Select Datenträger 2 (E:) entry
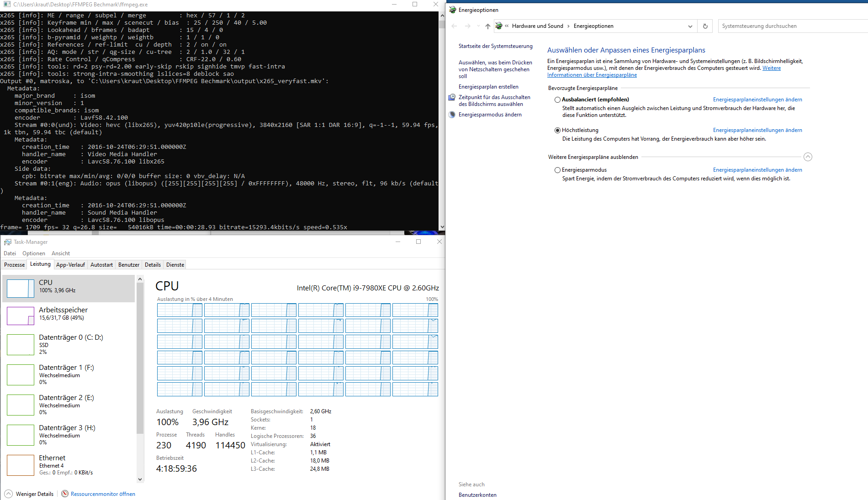Viewport: 868px width, 500px height. pyautogui.click(x=69, y=405)
